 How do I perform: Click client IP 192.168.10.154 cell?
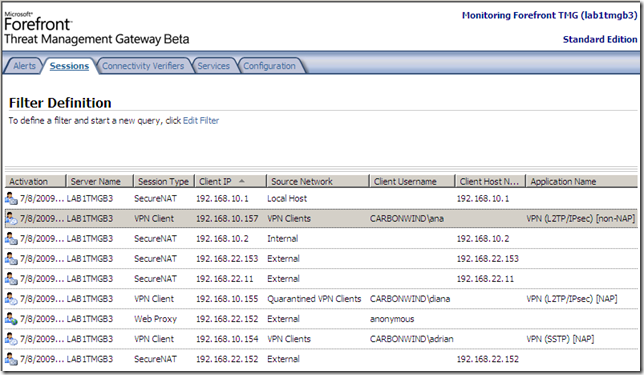227,339
